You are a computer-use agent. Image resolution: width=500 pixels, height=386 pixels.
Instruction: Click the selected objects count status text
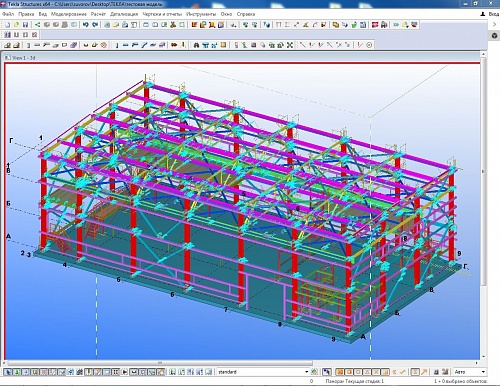[460, 381]
